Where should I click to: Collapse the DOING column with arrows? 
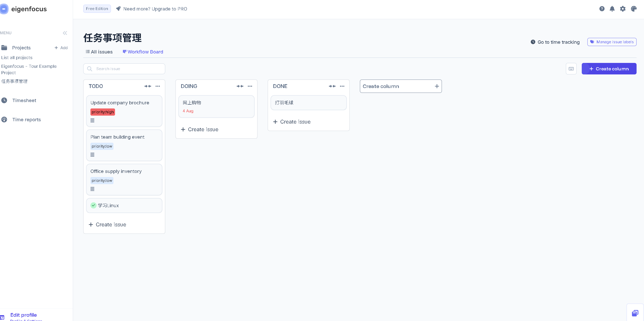[x=240, y=86]
